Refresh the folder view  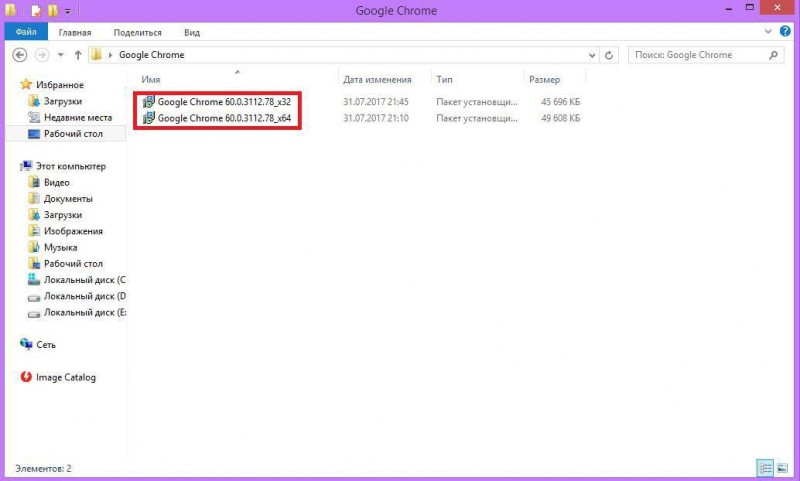[609, 55]
